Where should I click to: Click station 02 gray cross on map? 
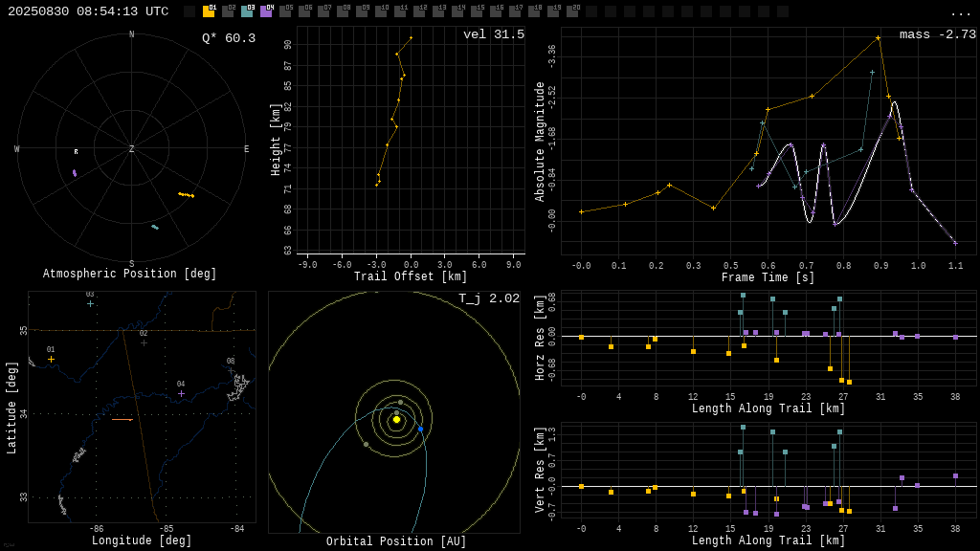coord(144,343)
